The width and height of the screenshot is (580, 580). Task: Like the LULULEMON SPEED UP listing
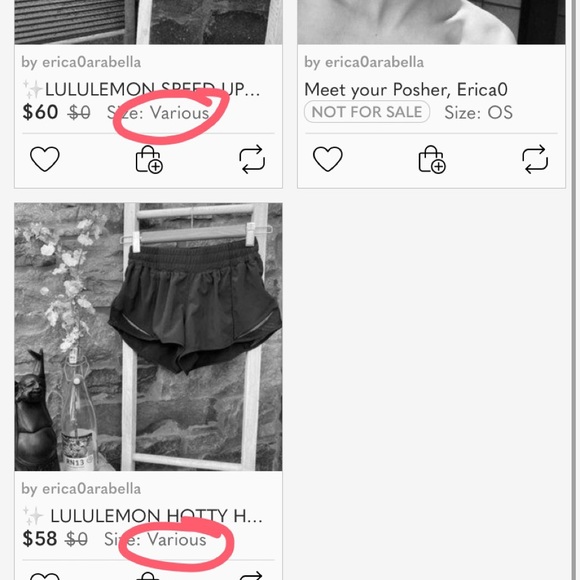[45, 159]
